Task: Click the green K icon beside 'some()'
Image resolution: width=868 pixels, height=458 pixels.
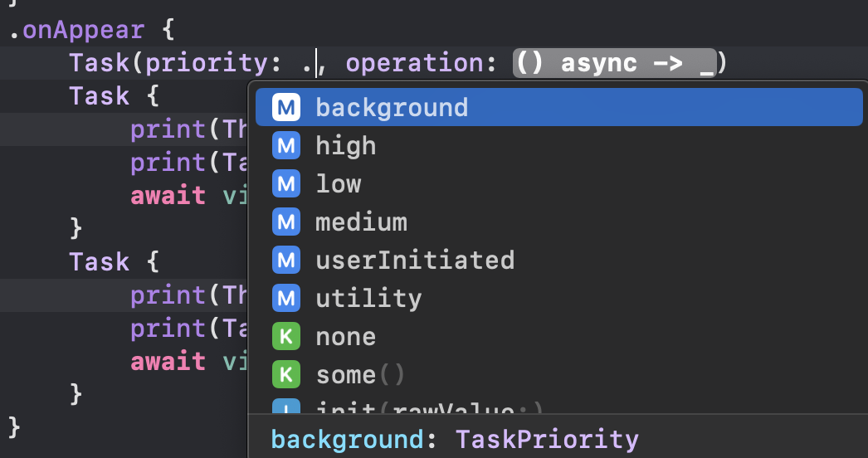Action: pyautogui.click(x=286, y=375)
